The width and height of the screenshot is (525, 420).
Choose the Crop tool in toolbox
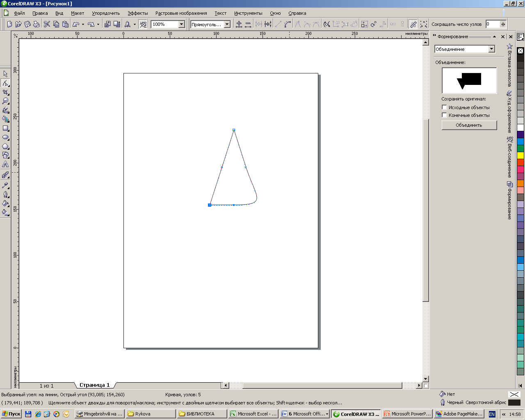(x=5, y=92)
